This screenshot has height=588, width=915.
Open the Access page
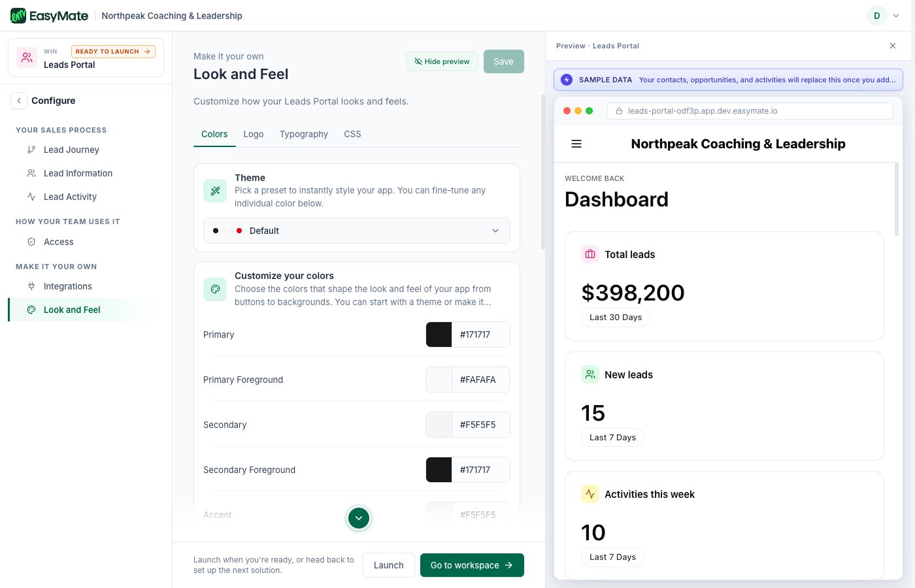[59, 242]
